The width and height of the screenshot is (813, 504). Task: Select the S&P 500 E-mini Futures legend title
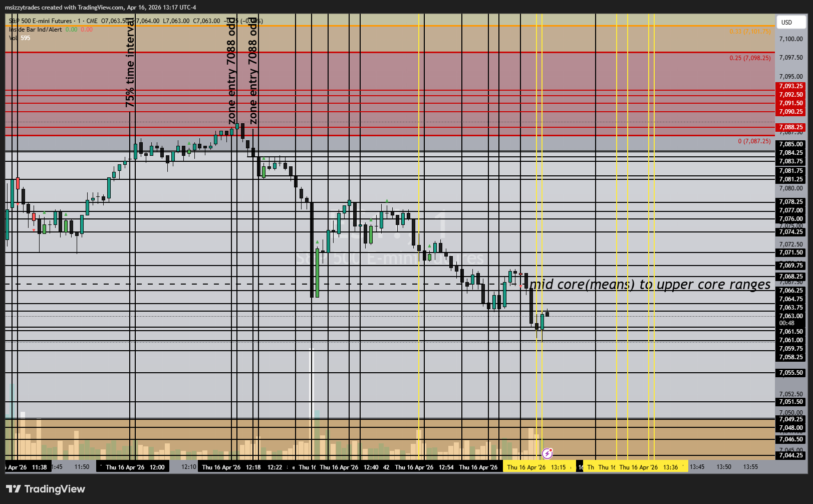pos(41,21)
